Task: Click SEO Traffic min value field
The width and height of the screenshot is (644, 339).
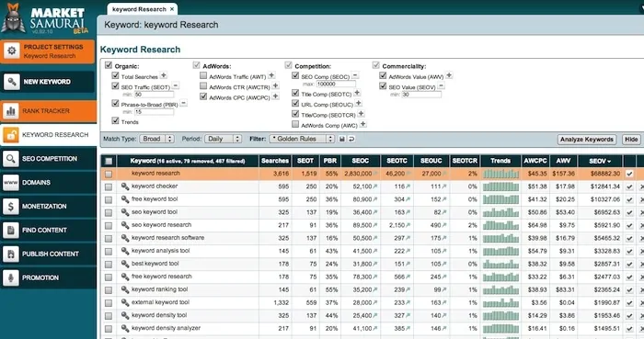Action: click(154, 95)
